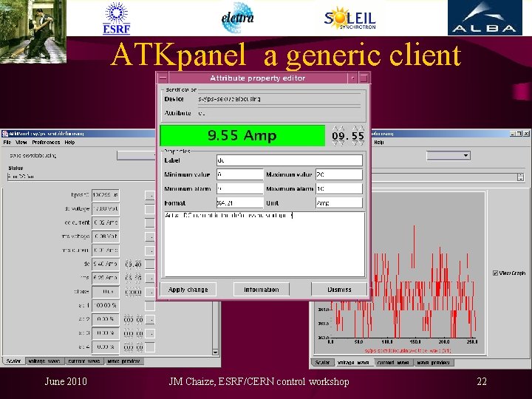Click the SOLEIL Synchrotron logo
Viewport: 532px width, 399px height.
349,18
